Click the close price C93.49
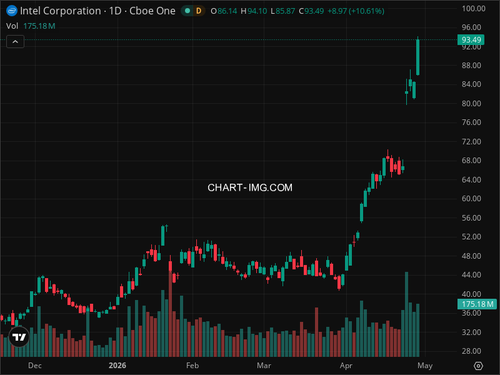This screenshot has width=500, height=375. click(311, 11)
